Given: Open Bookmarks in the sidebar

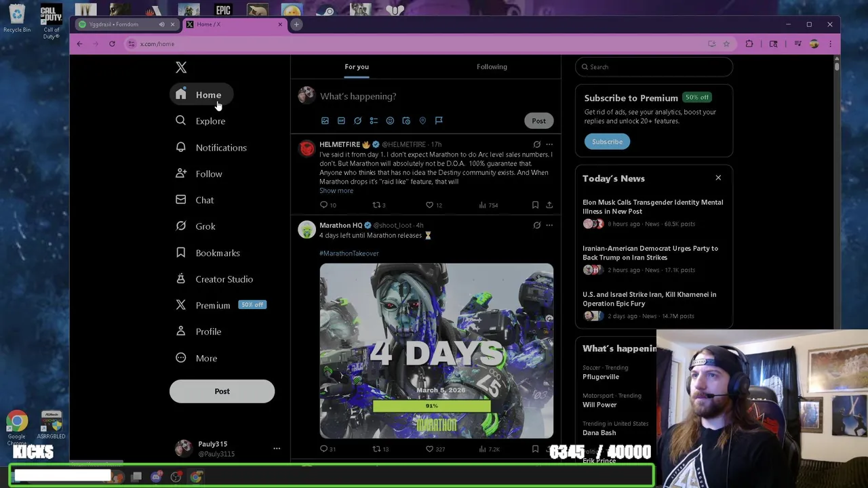Looking at the screenshot, I should [x=208, y=253].
